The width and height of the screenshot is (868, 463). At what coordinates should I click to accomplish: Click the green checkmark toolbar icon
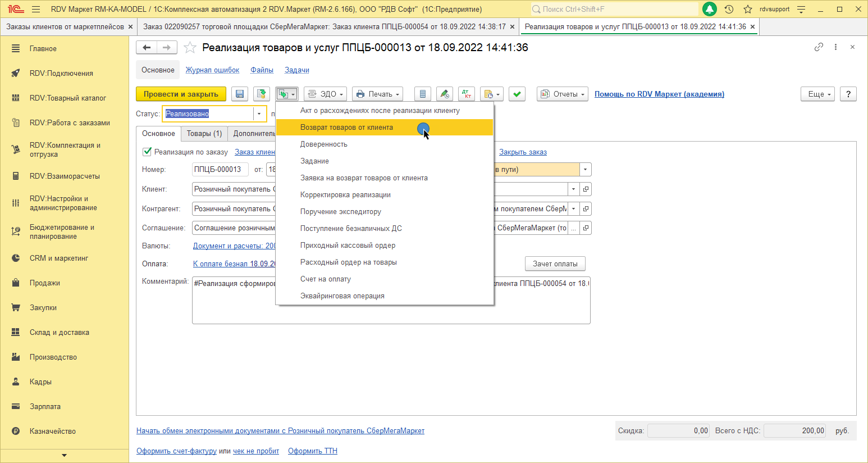tap(517, 94)
